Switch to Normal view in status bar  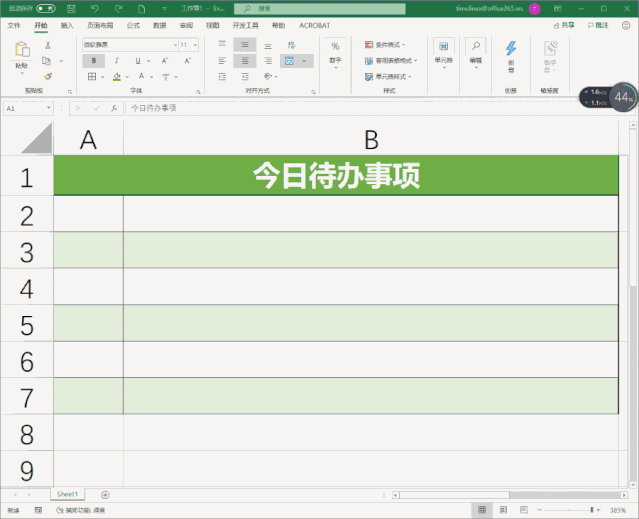coord(482,510)
